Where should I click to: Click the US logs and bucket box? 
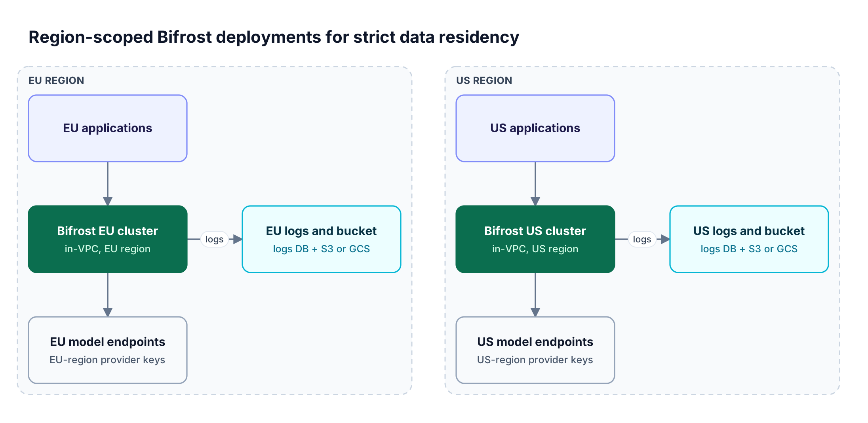point(749,239)
